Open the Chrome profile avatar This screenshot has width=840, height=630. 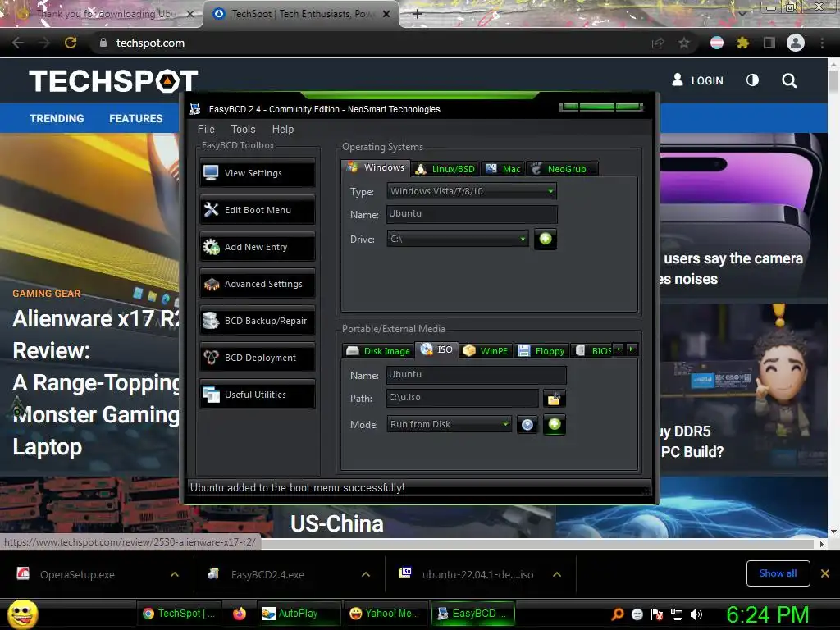(x=796, y=43)
